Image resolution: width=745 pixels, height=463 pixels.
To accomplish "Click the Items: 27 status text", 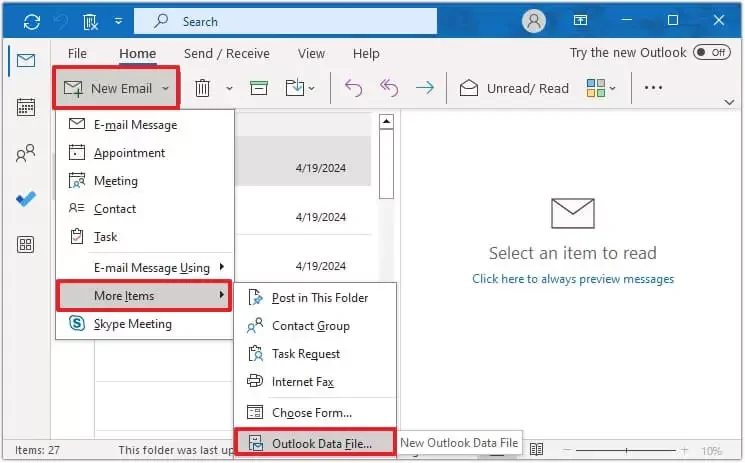I will click(x=37, y=450).
